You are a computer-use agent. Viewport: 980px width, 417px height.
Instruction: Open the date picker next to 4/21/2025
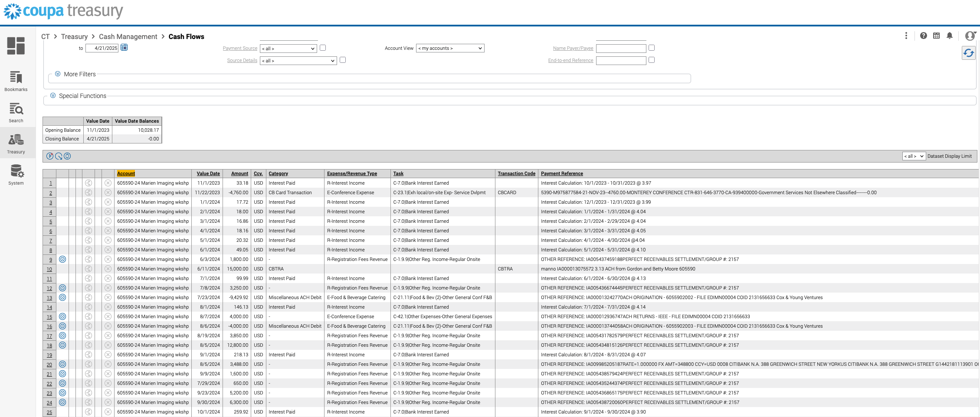[x=124, y=48]
